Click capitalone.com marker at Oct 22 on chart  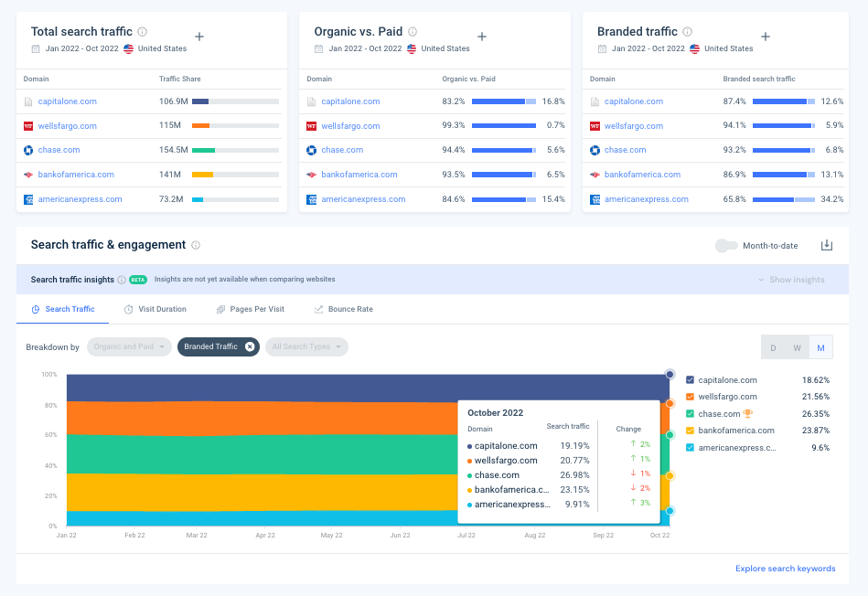670,375
